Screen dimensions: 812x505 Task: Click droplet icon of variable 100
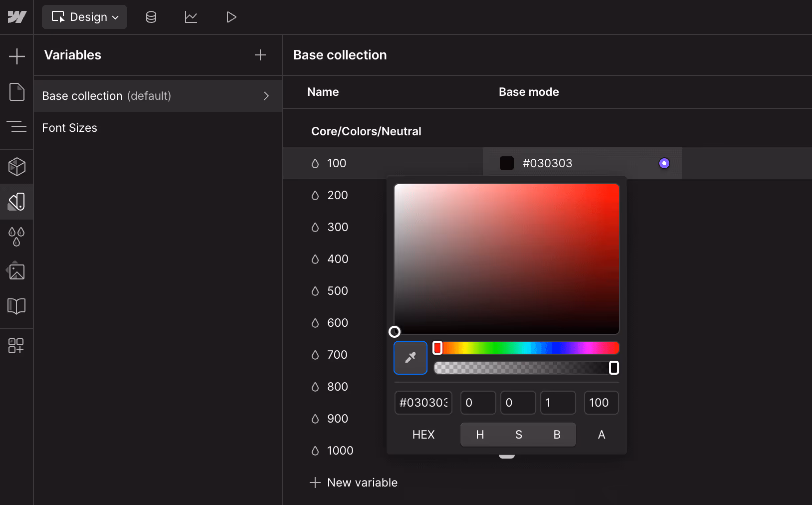click(x=315, y=163)
